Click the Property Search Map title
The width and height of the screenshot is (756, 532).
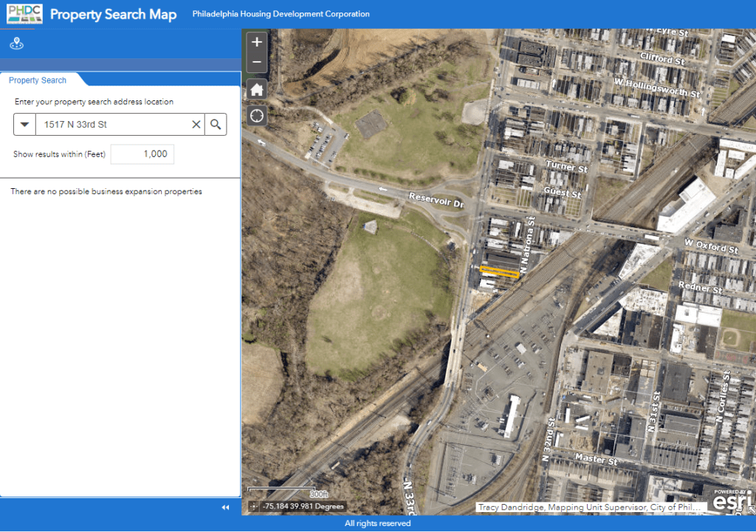[x=113, y=15]
